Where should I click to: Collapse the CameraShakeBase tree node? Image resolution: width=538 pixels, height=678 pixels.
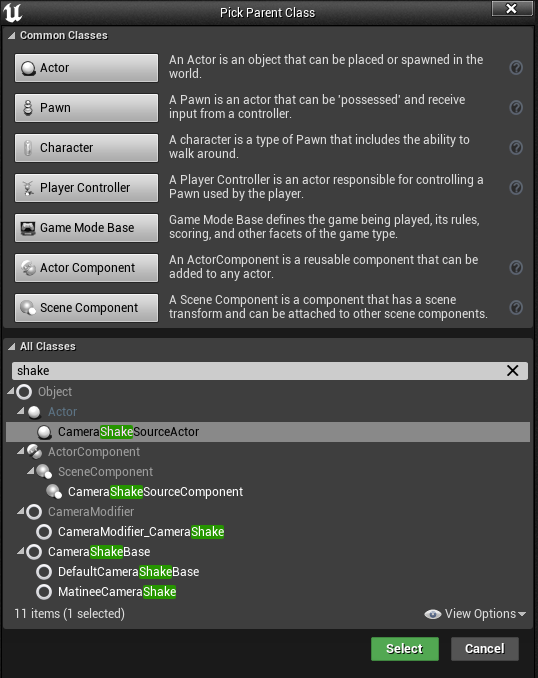(x=20, y=551)
